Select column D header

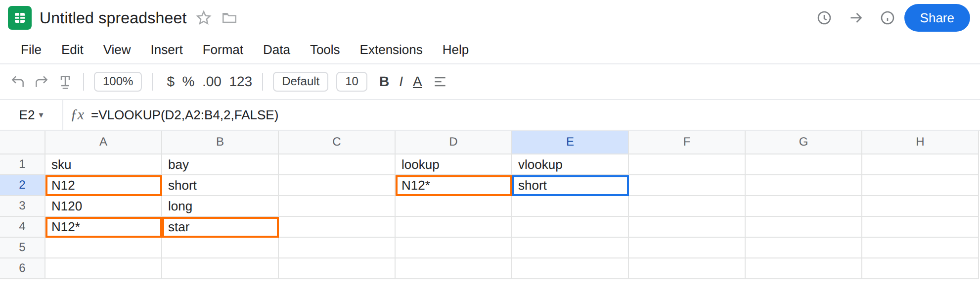(453, 142)
